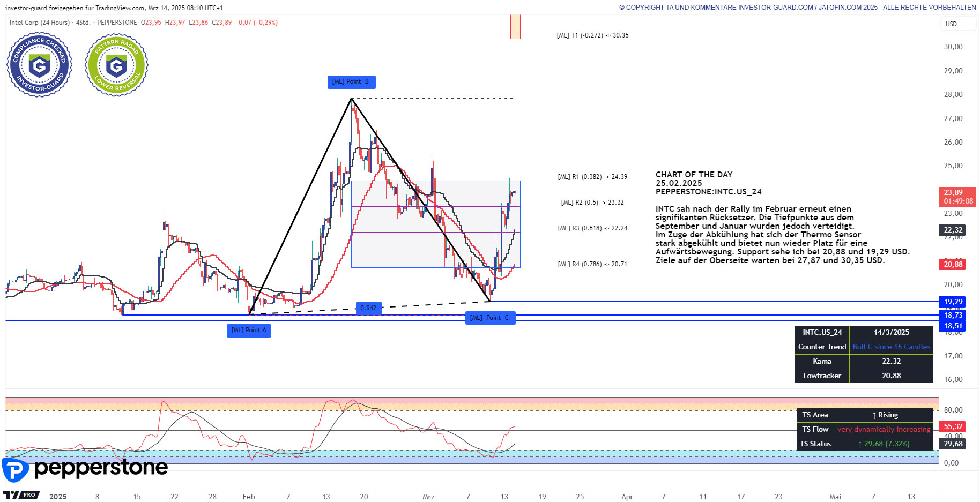Screen dimensions: 980x502
Task: Click the Pattern Radar Lower Reversal badge
Action: point(116,65)
